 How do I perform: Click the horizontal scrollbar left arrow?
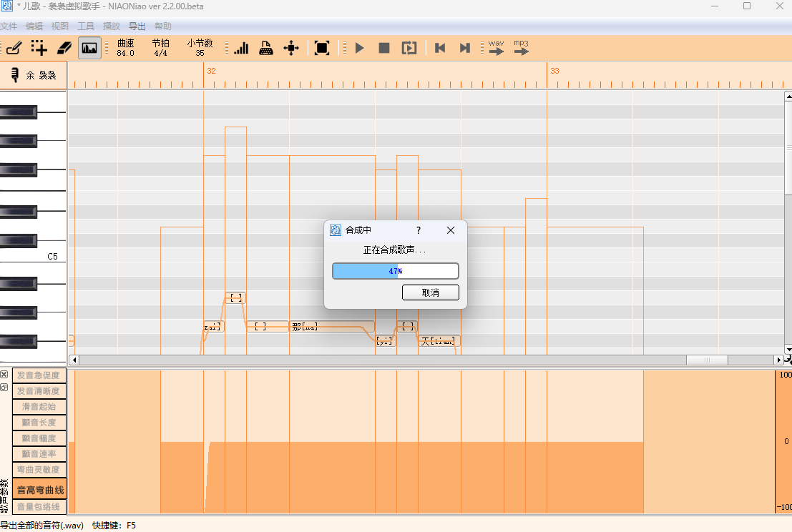(73, 360)
